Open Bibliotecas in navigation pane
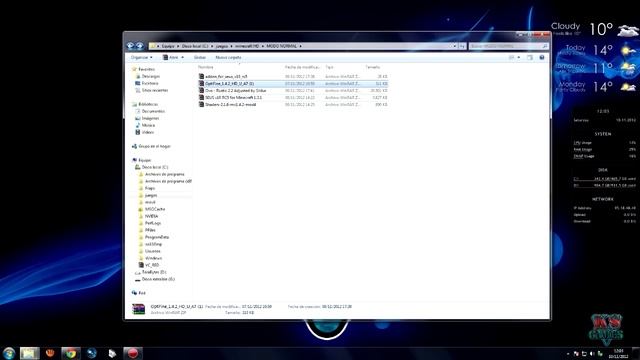Image resolution: width=640 pixels, height=360 pixels. [x=148, y=104]
